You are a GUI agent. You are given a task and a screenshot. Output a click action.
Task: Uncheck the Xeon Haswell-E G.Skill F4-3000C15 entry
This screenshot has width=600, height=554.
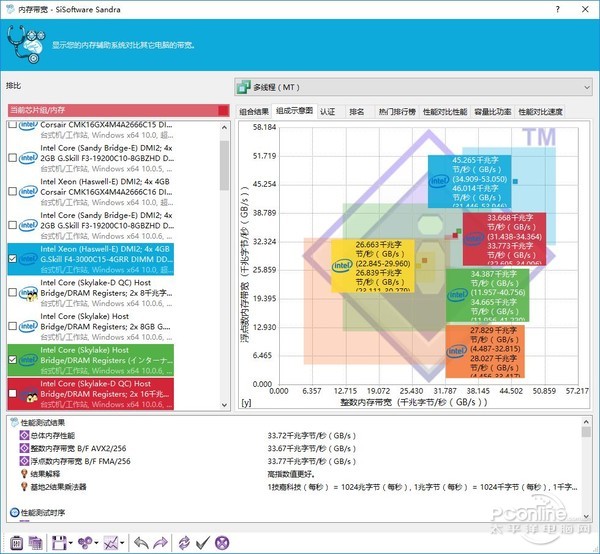pyautogui.click(x=13, y=259)
